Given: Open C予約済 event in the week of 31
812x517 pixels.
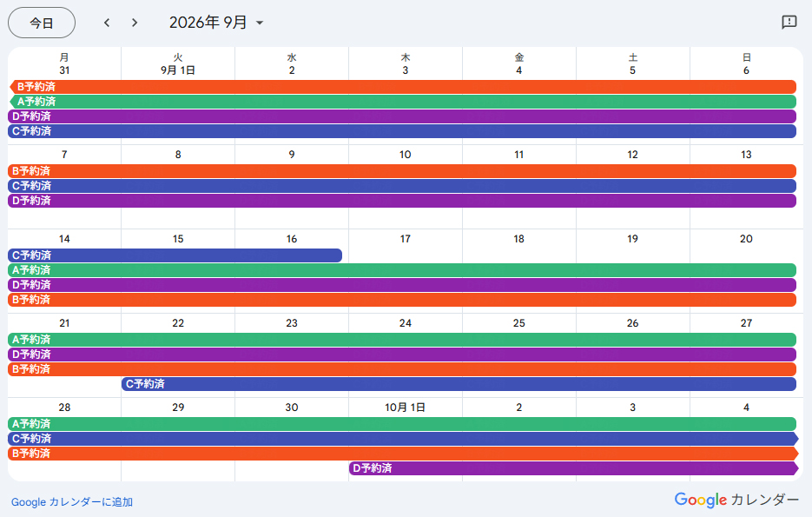Looking at the screenshot, I should 402,131.
